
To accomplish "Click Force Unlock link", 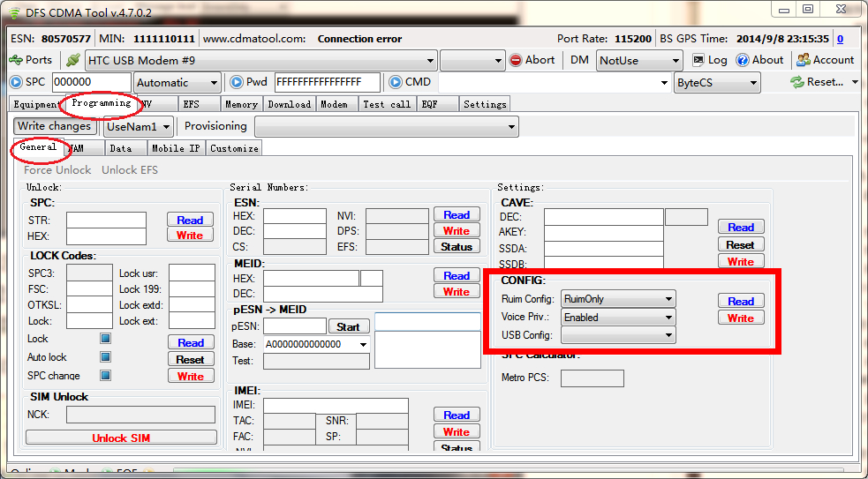I will 57,169.
